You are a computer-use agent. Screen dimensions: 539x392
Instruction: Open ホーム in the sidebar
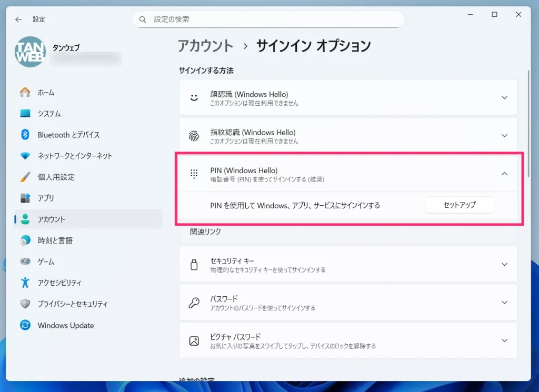click(x=88, y=93)
